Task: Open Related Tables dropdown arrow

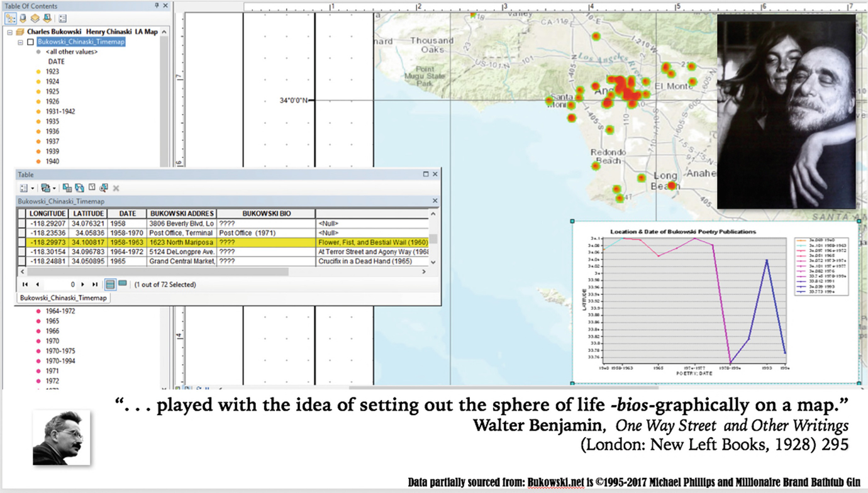Action: tap(54, 188)
